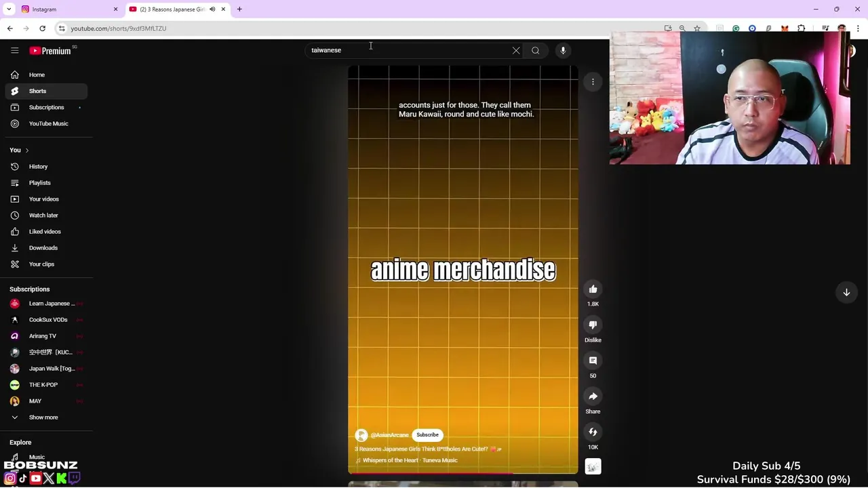Share this Short

point(593,396)
